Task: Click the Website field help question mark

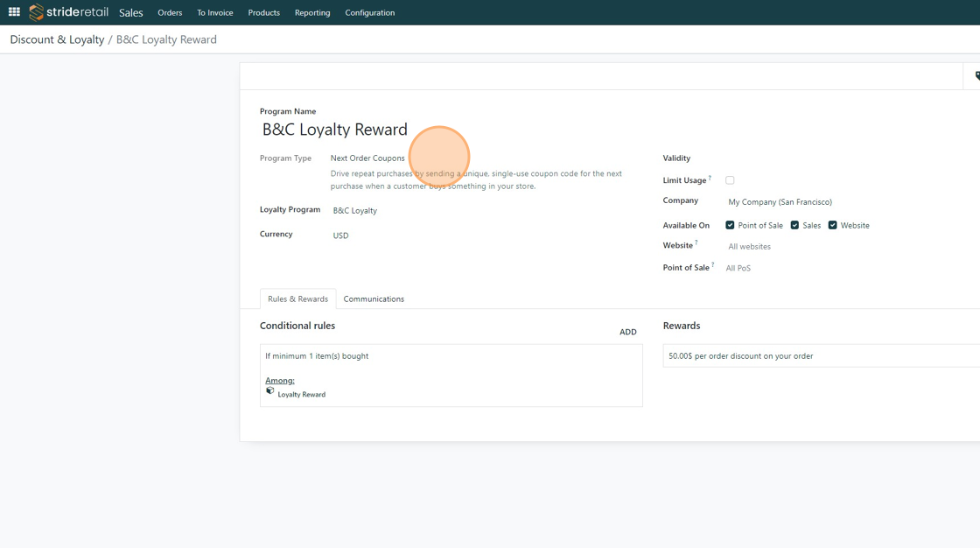Action: click(x=696, y=242)
